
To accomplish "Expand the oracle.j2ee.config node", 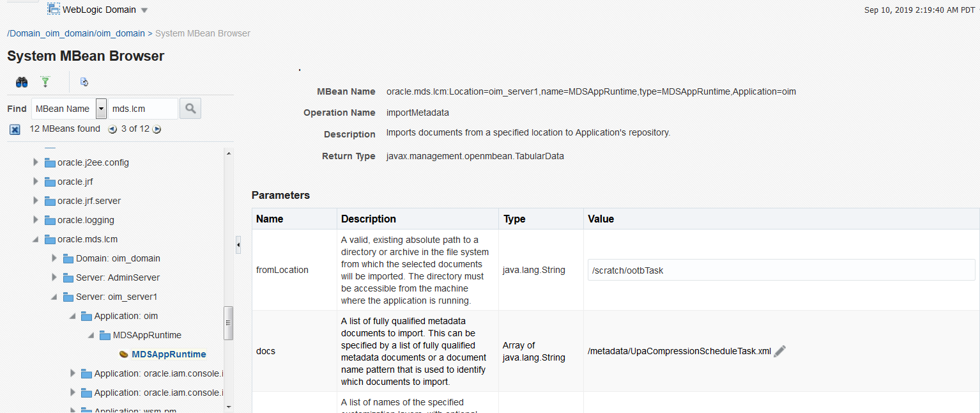I will click(36, 162).
